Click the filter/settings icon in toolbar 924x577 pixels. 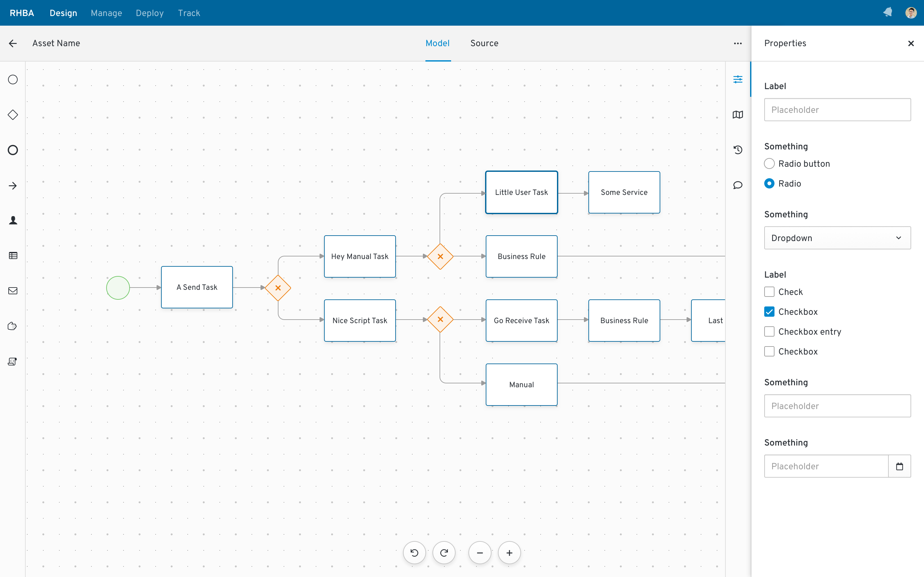(x=738, y=79)
